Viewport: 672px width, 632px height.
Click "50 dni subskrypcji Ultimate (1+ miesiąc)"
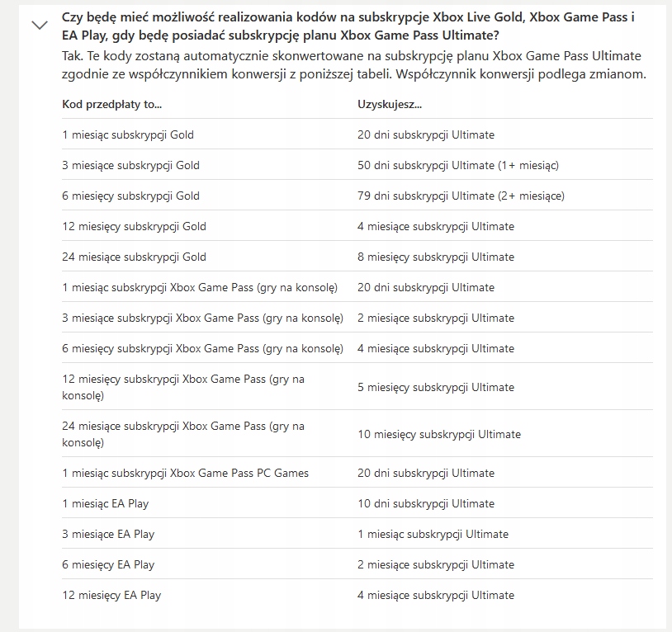[458, 165]
